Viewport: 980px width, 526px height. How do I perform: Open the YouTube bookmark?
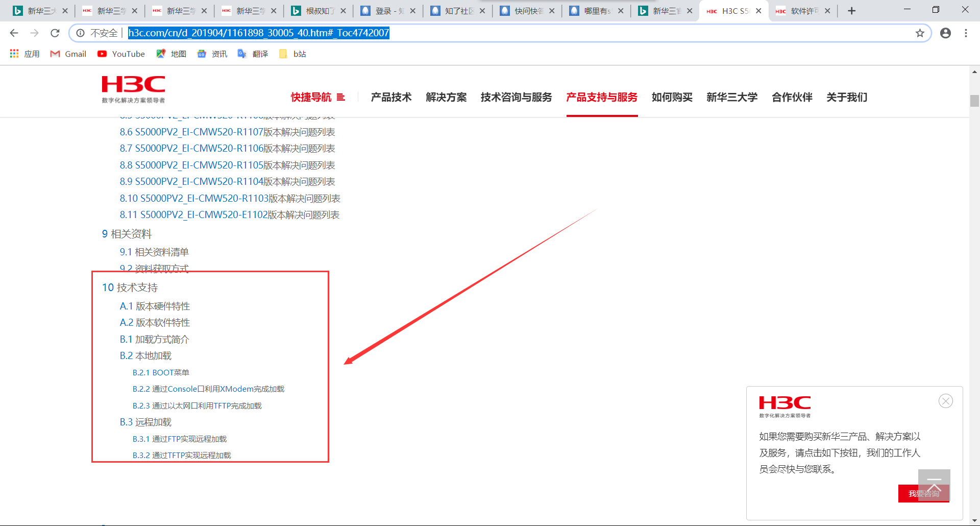click(x=121, y=54)
